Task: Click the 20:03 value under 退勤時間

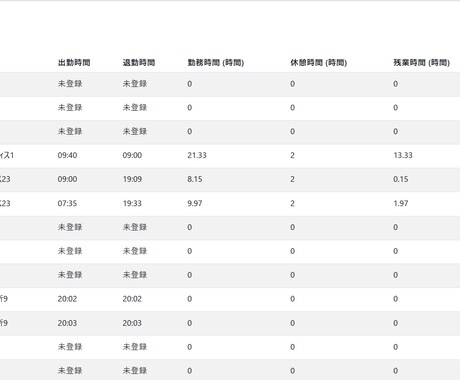Action: tap(132, 323)
